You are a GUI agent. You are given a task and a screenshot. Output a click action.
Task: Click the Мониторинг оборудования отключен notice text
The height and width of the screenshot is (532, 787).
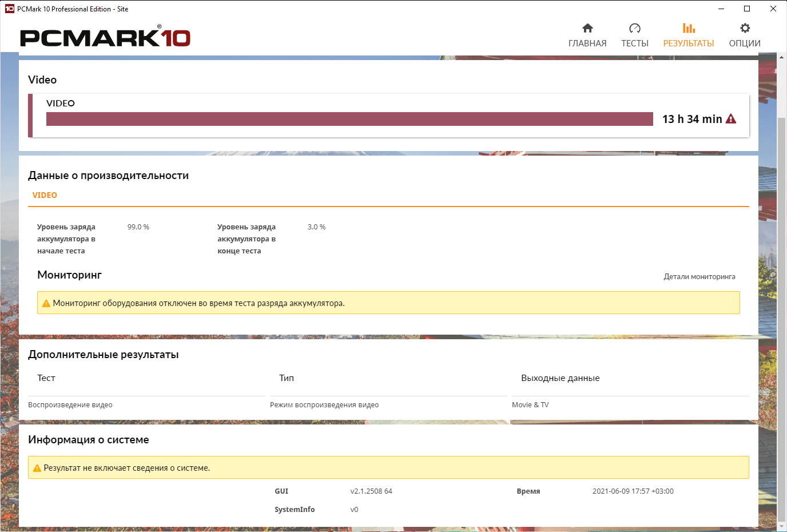click(199, 303)
